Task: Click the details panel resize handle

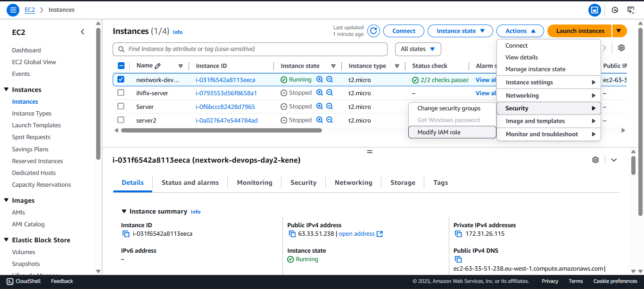Action: [x=370, y=152]
